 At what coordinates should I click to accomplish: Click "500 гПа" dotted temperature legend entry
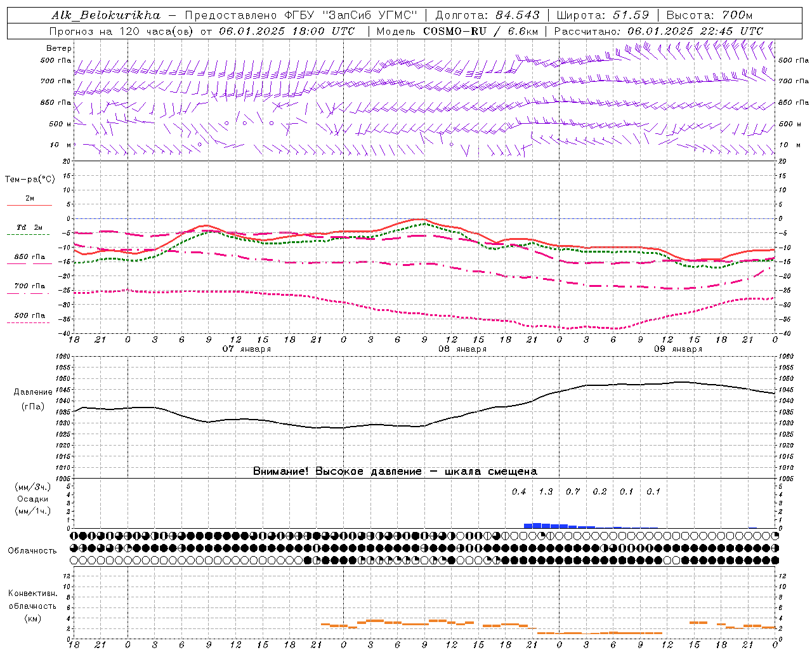point(29,315)
